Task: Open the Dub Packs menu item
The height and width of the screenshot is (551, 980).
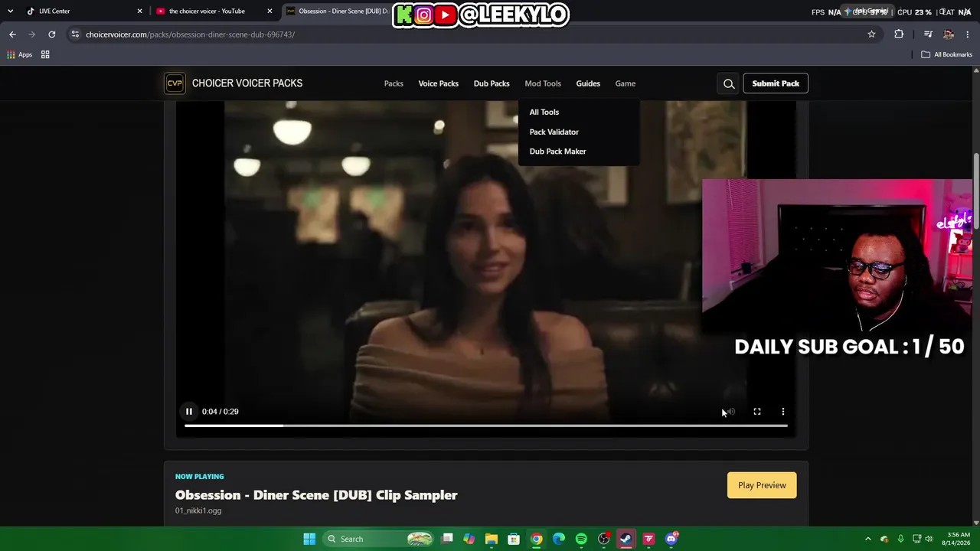Action: point(492,83)
